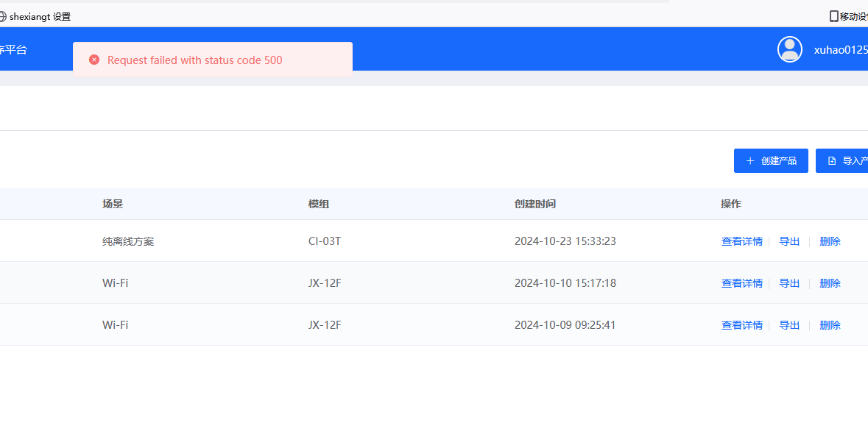The height and width of the screenshot is (448, 868).
Task: Delete the 纯离线方案 CI-03T row
Action: (830, 241)
